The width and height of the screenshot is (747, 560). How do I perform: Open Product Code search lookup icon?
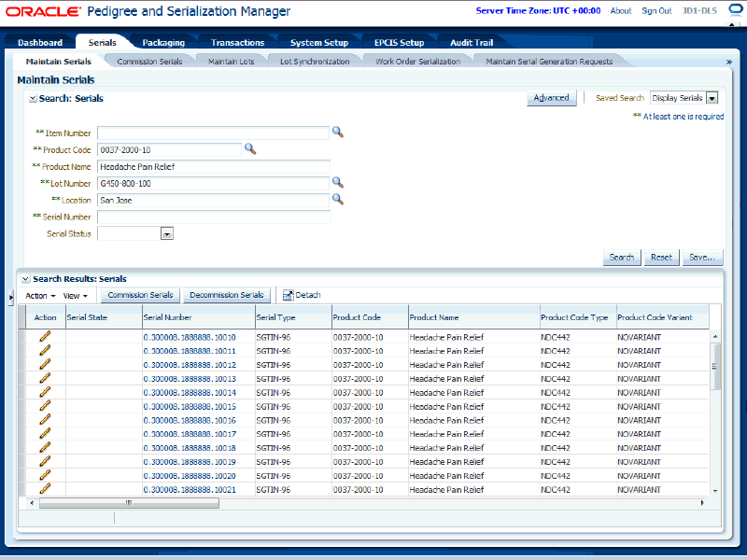(x=250, y=149)
